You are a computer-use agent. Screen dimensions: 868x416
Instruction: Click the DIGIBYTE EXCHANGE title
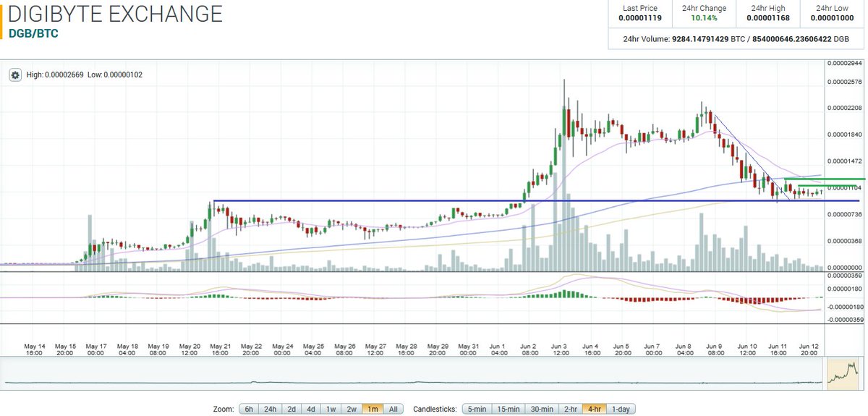tap(116, 14)
